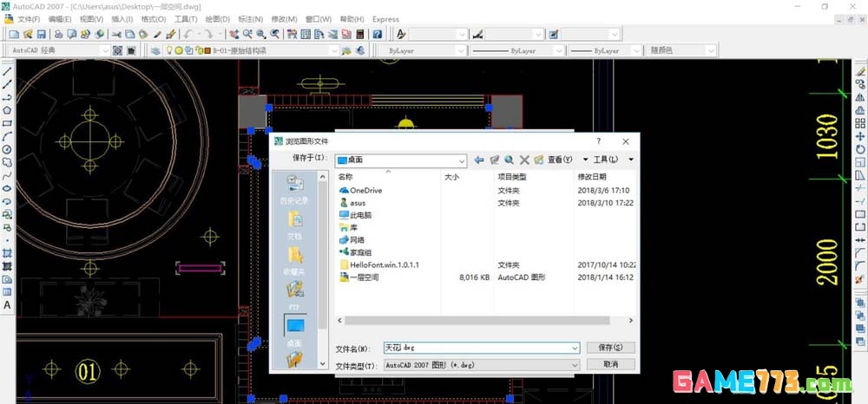
Task: Click the Copy icon in standard toolbar
Action: (x=129, y=35)
